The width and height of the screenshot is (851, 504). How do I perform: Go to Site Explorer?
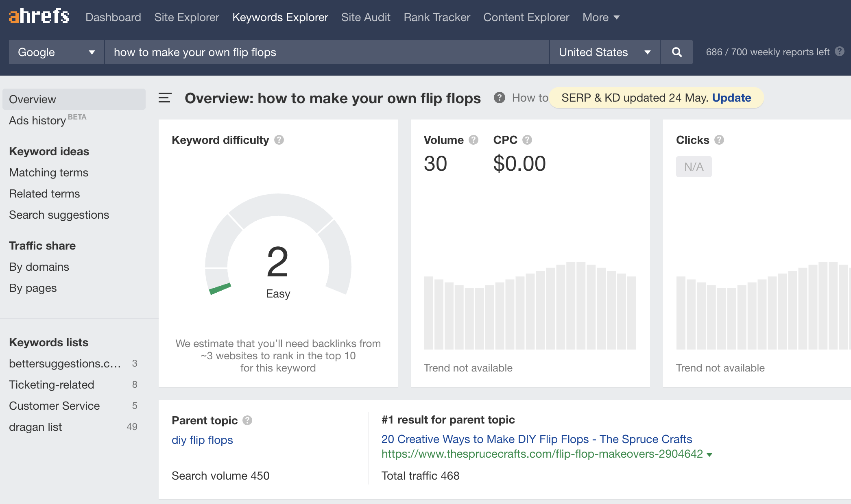[x=187, y=17]
